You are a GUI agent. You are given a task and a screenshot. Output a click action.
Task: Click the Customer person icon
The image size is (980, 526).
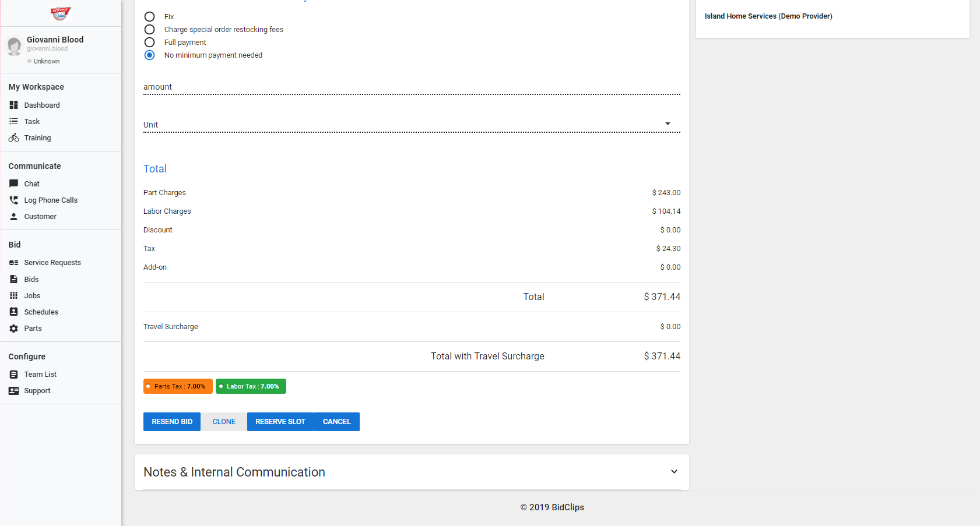tap(13, 216)
